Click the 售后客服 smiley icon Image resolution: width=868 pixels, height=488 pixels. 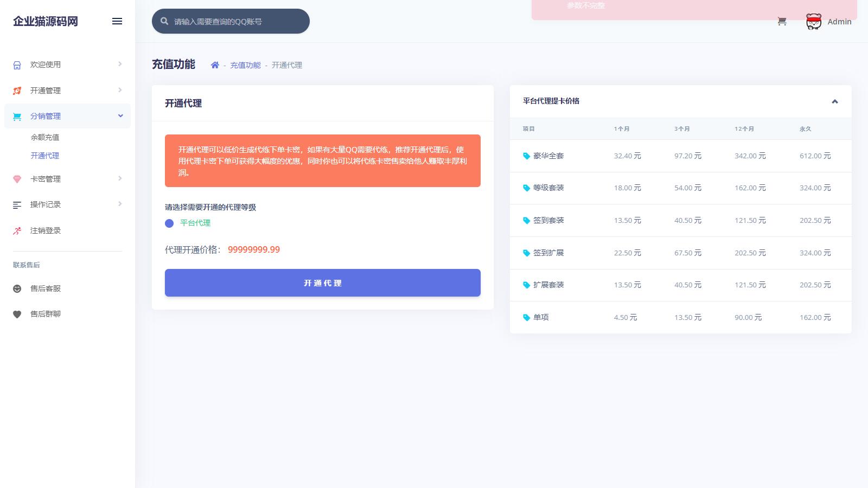(17, 288)
